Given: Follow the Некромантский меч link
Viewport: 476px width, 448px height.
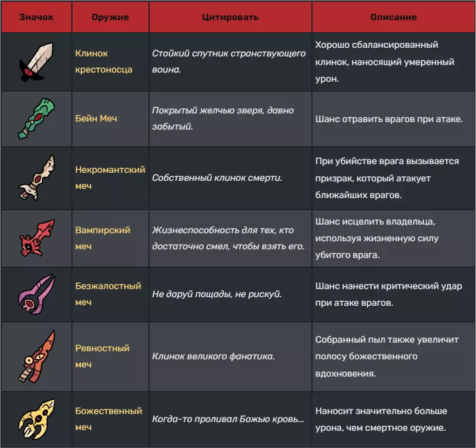Looking at the screenshot, I should (110, 177).
